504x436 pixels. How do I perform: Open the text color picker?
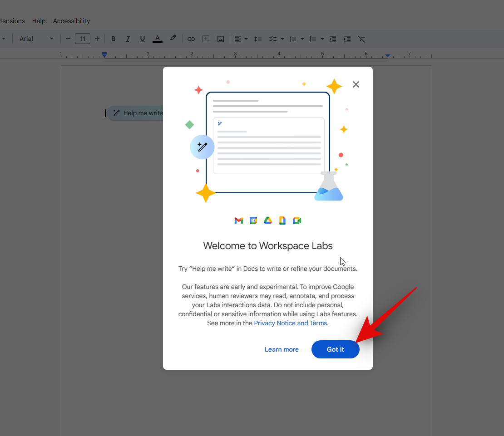point(158,39)
